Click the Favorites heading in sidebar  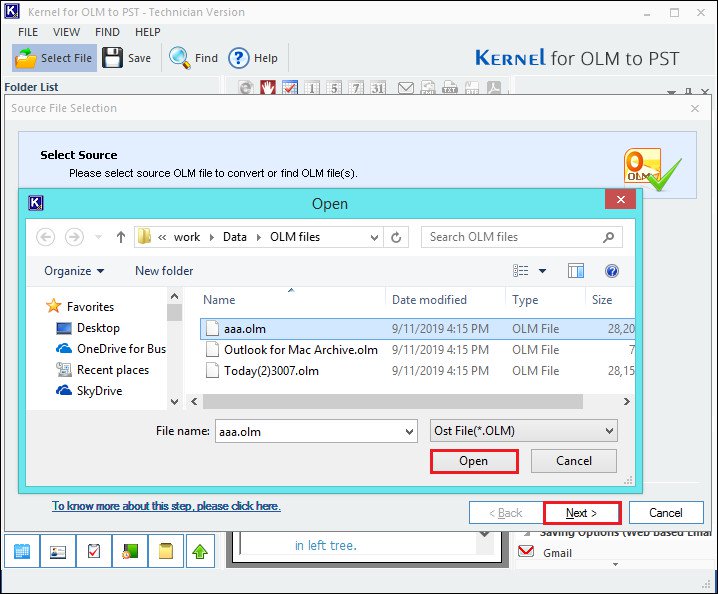[80, 306]
